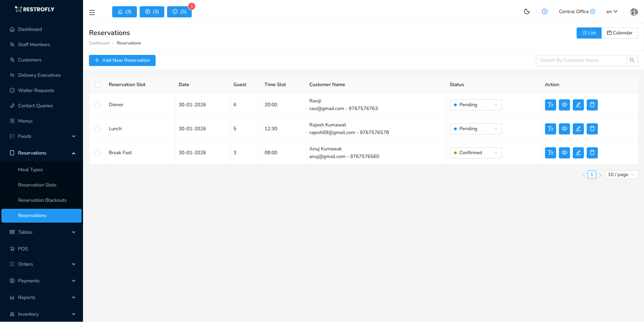Expand the Orders sidebar section
Screen dimensions: 644x322
coord(41,264)
